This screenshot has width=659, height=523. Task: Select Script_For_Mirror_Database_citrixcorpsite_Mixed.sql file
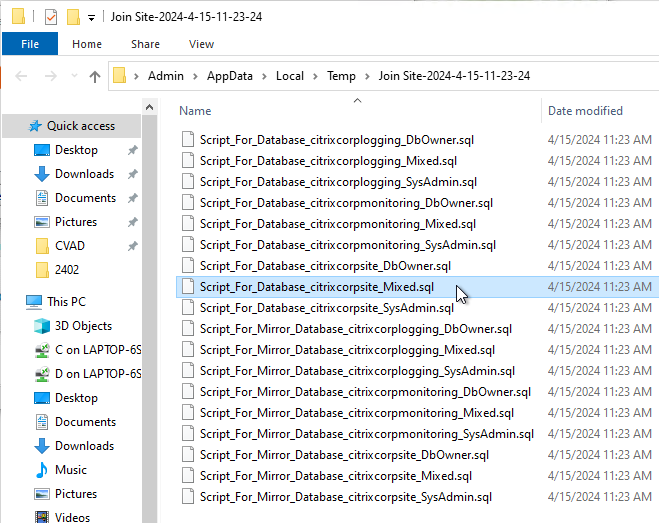pos(336,476)
